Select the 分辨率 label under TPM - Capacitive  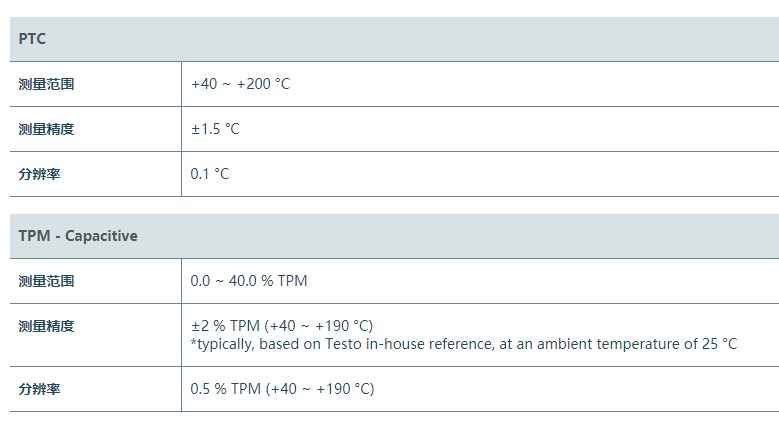click(x=39, y=389)
